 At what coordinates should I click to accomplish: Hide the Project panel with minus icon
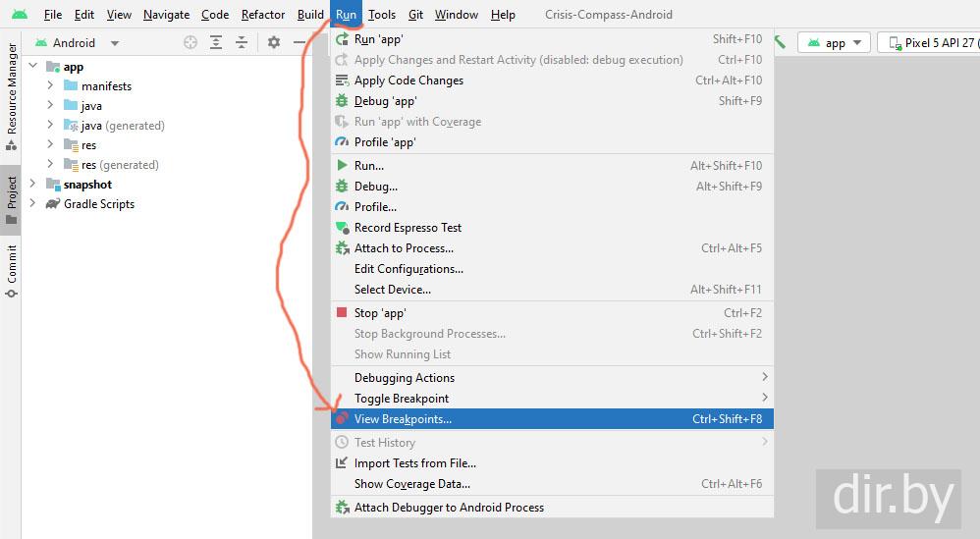[x=299, y=42]
